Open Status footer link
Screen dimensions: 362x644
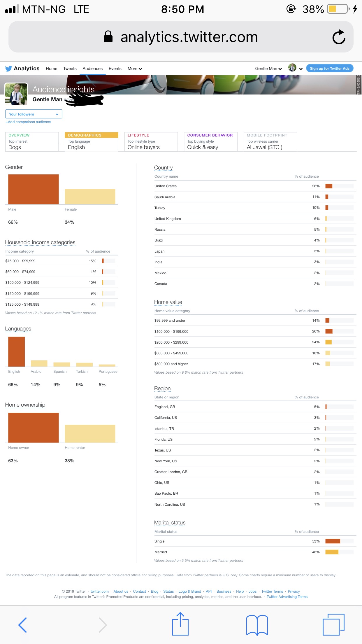[168, 591]
